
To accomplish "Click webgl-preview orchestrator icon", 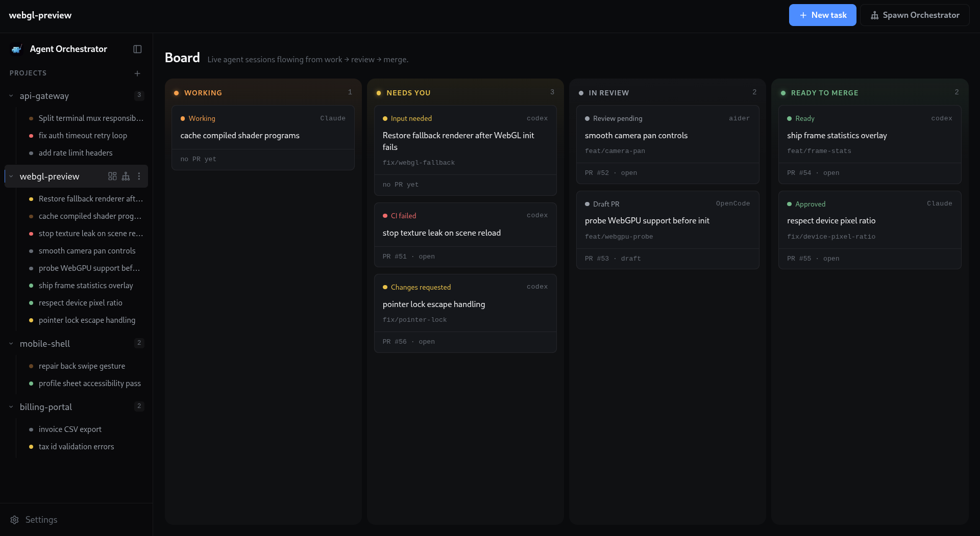I will coord(126,176).
